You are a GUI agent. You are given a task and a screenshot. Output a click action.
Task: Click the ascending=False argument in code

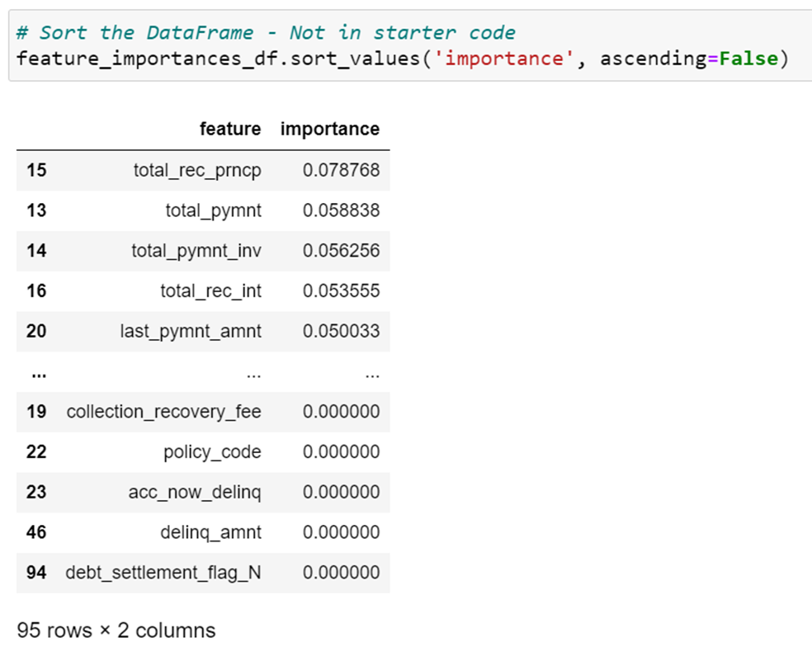[x=689, y=58]
